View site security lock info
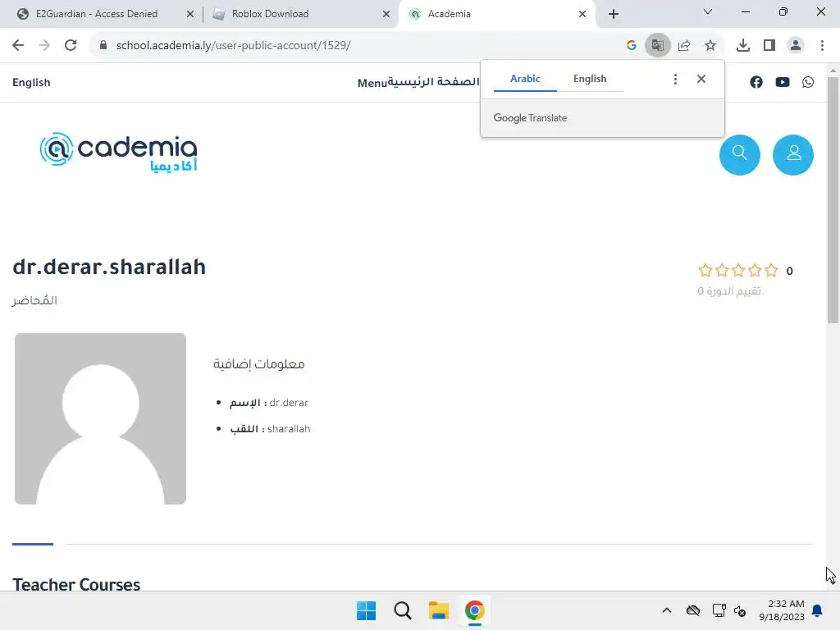Image resolution: width=840 pixels, height=630 pixels. point(103,45)
